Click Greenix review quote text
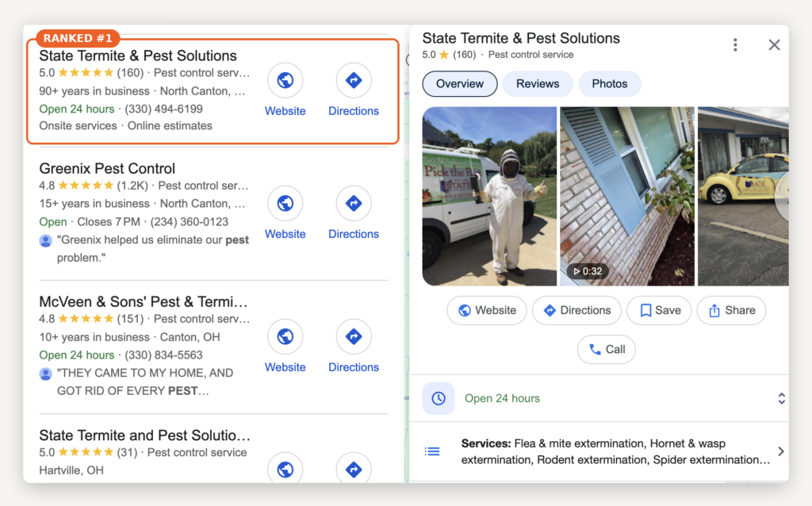The width and height of the screenshot is (812, 506). tap(153, 248)
